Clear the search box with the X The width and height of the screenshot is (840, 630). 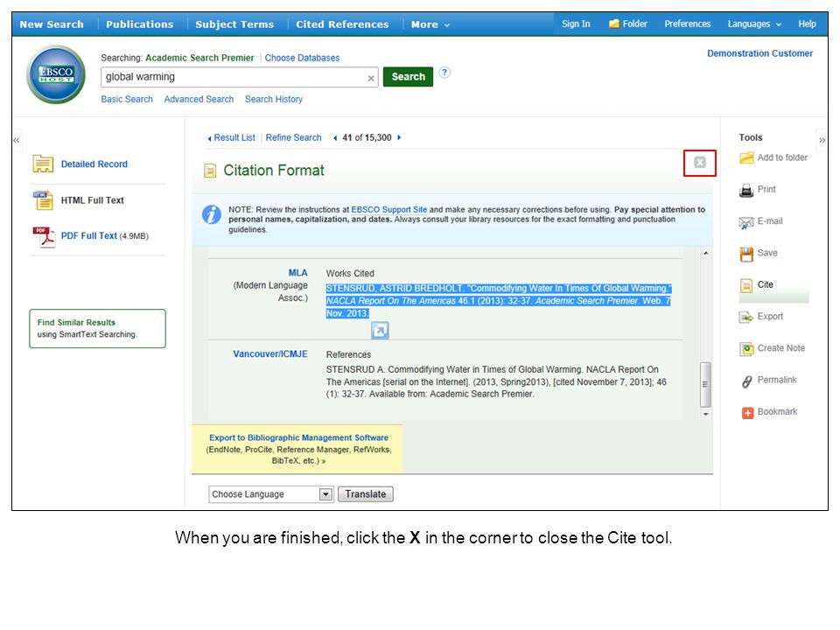pyautogui.click(x=371, y=78)
